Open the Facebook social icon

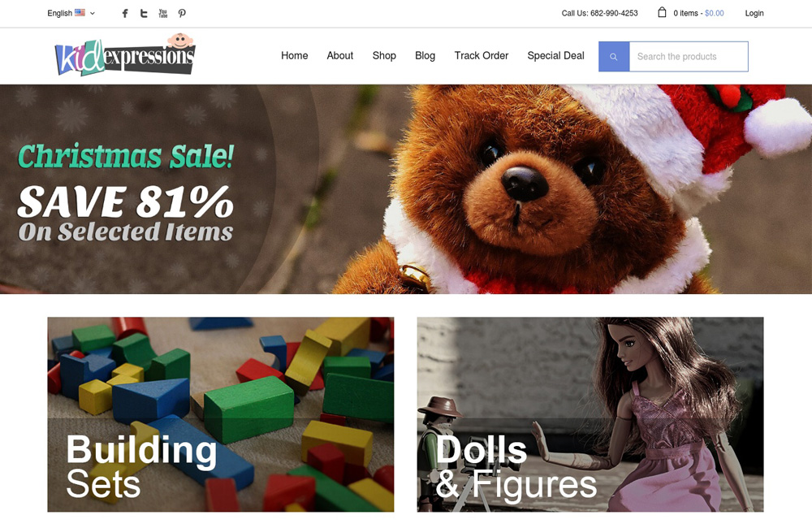[x=125, y=14]
